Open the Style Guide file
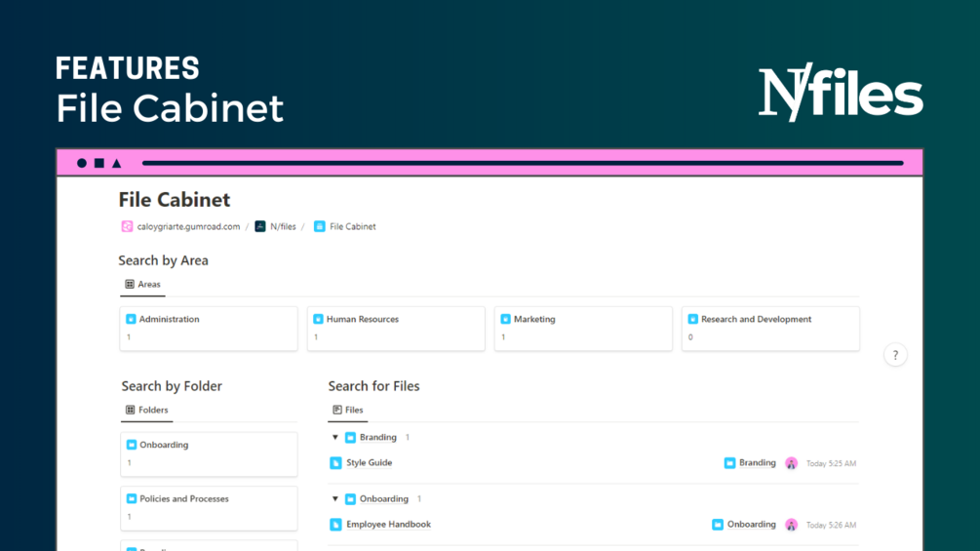 (x=370, y=463)
